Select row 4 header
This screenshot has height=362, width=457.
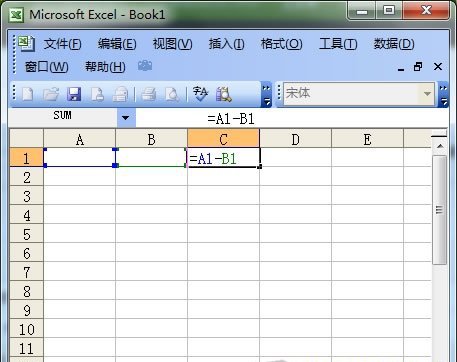tap(26, 214)
